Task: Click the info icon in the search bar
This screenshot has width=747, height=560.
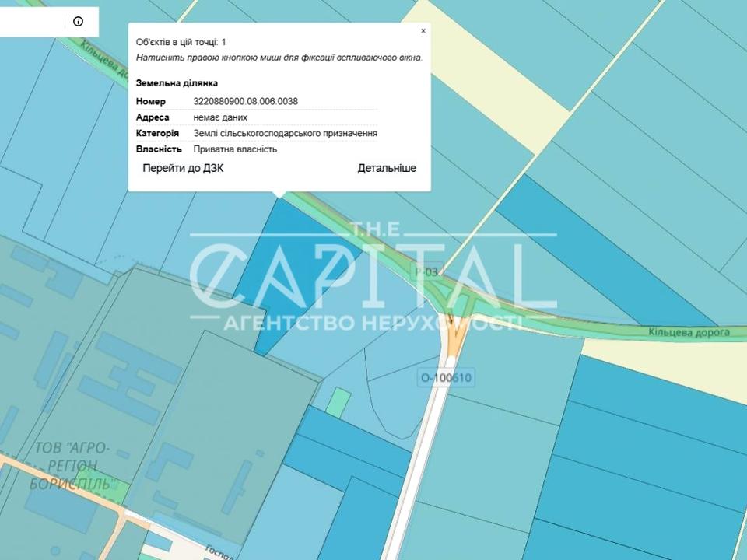Action: click(78, 22)
